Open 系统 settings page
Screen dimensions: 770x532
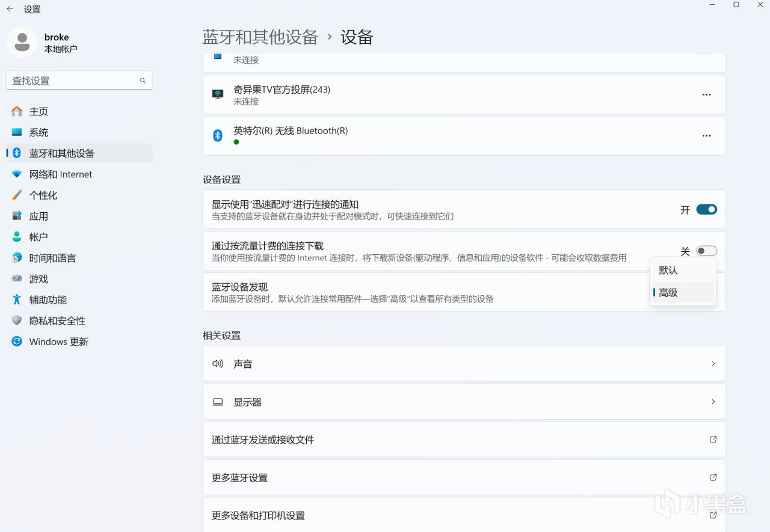pos(79,132)
